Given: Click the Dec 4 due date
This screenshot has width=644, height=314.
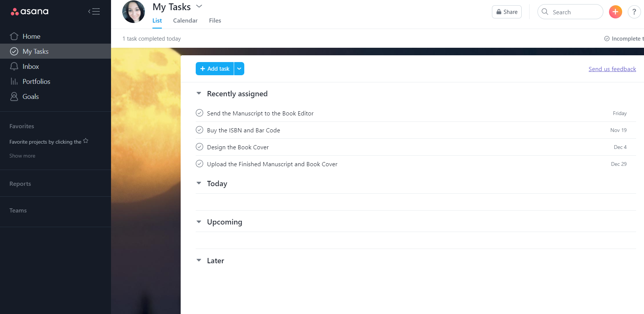Looking at the screenshot, I should (x=620, y=147).
